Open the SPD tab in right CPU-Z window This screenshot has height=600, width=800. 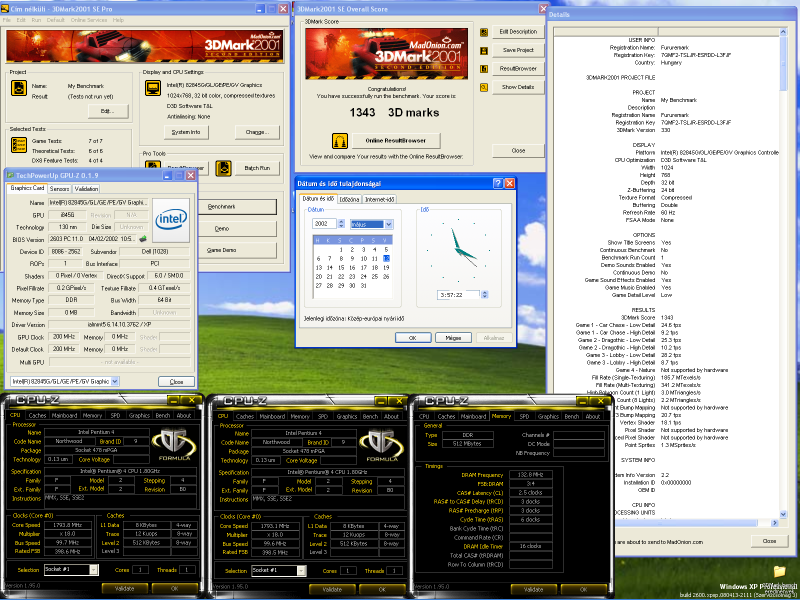524,416
